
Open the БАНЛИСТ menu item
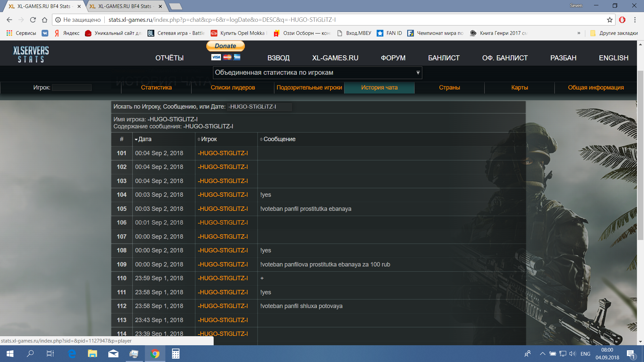[x=443, y=58]
